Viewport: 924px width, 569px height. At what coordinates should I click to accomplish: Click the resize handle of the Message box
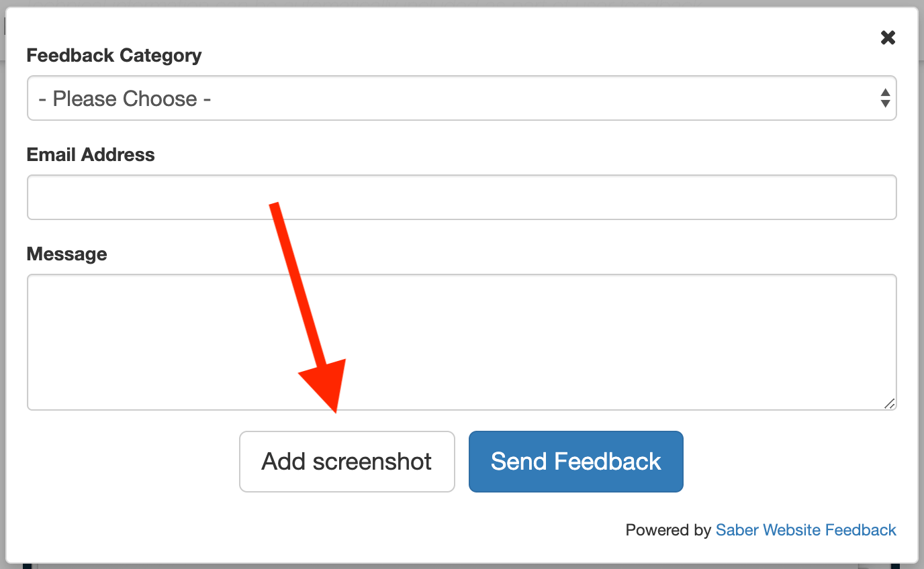(x=890, y=404)
